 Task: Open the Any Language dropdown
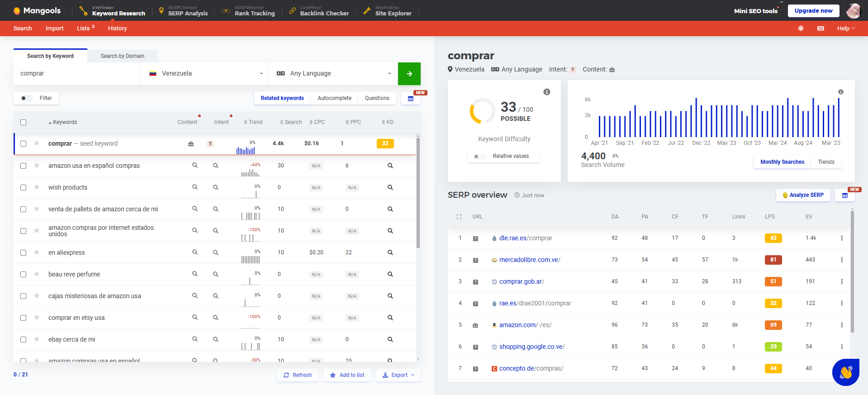point(334,74)
